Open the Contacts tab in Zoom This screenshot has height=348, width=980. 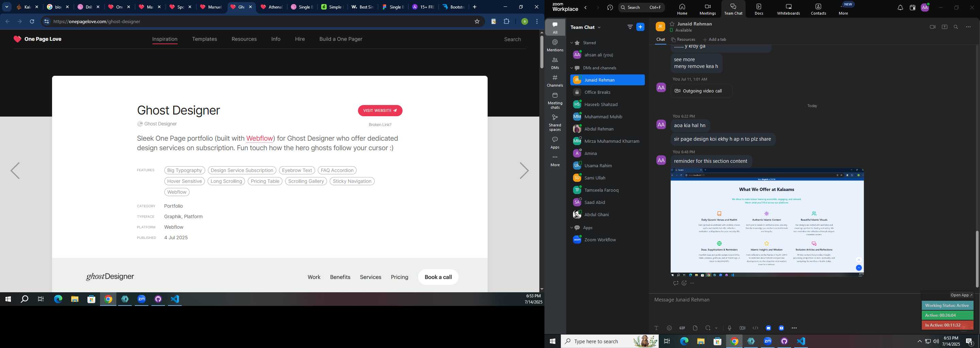pos(818,9)
